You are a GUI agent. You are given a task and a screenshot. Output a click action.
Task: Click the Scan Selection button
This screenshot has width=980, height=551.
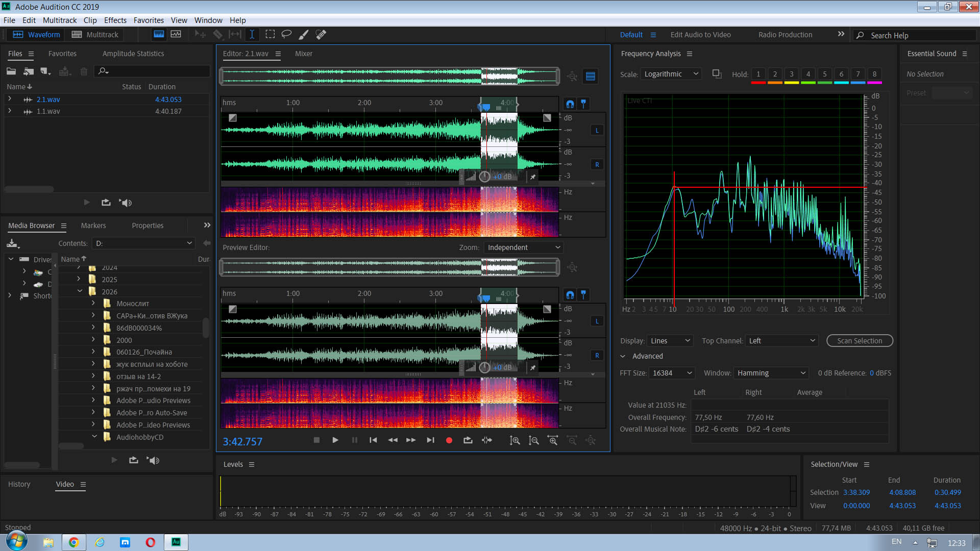click(860, 341)
